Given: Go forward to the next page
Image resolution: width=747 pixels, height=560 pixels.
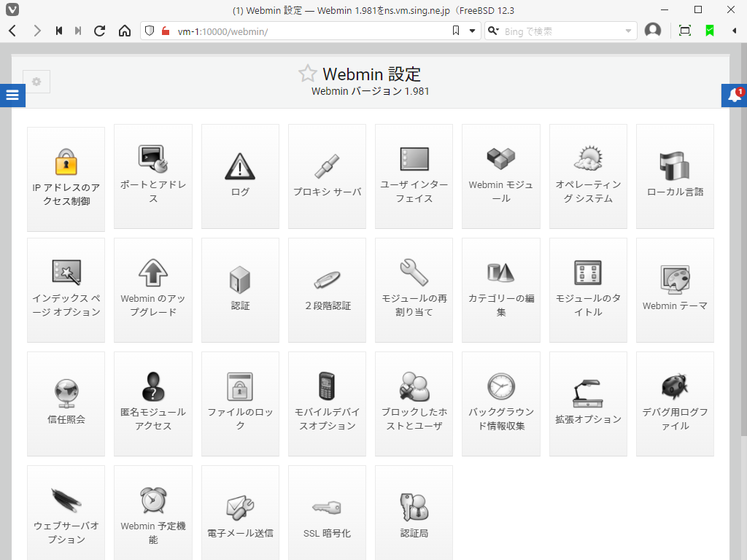Looking at the screenshot, I should 36,31.
